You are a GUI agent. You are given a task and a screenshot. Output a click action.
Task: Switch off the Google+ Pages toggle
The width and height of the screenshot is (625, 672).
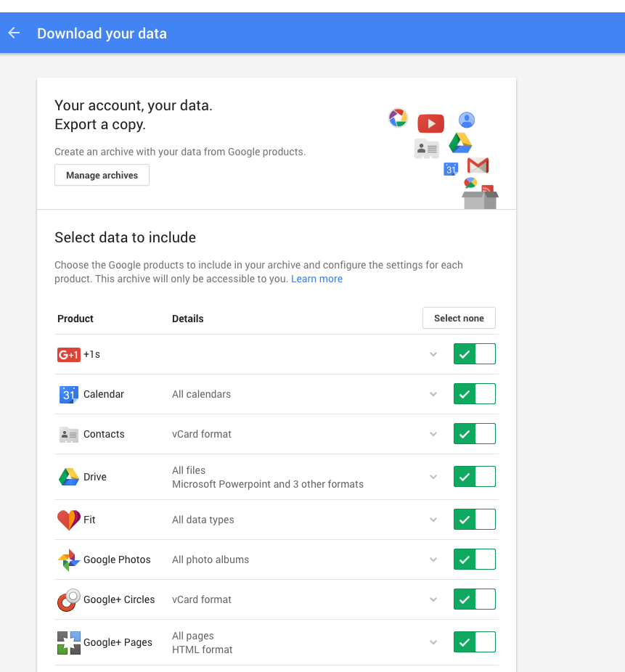pos(475,642)
